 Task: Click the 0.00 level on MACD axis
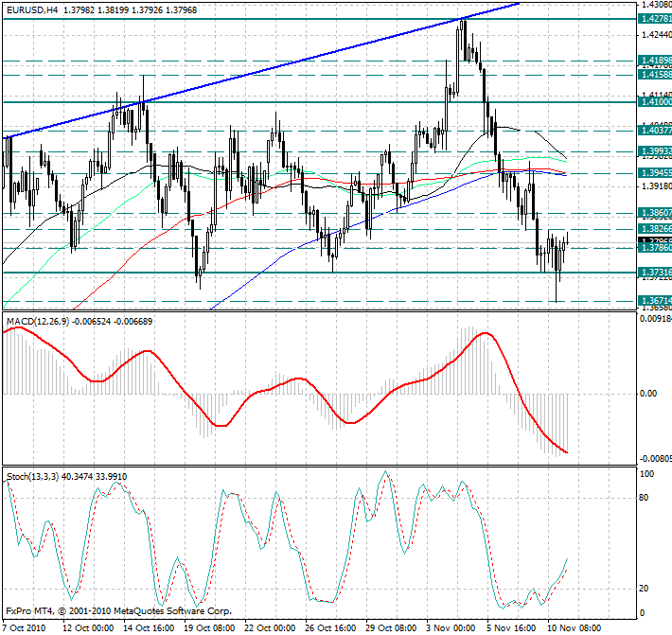(648, 394)
